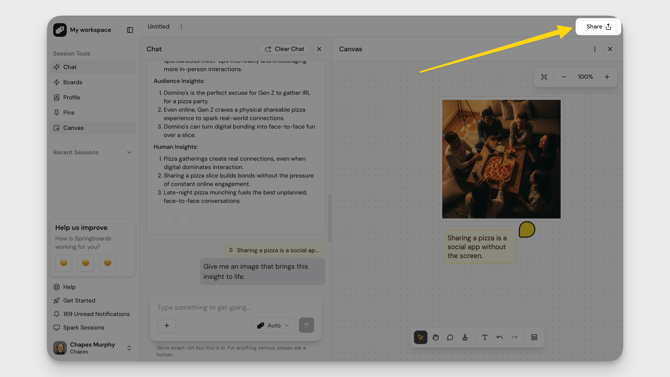Select the pizza party image on canvas

pos(501,159)
